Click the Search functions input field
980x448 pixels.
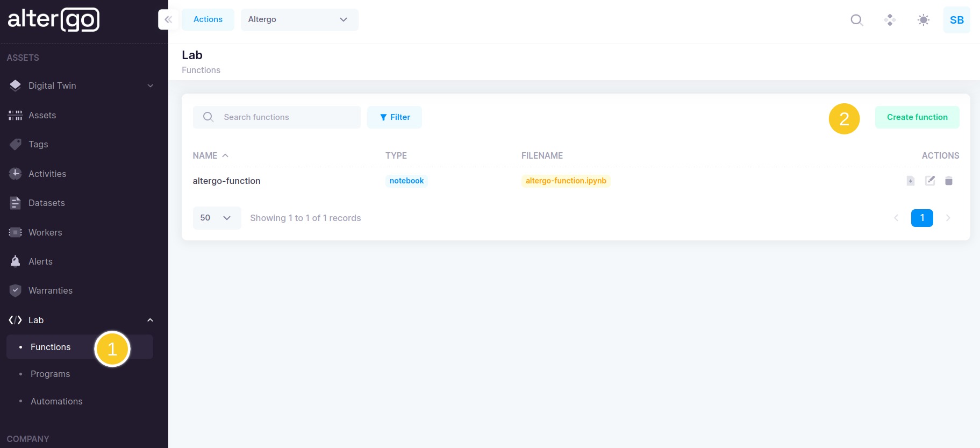pyautogui.click(x=285, y=117)
